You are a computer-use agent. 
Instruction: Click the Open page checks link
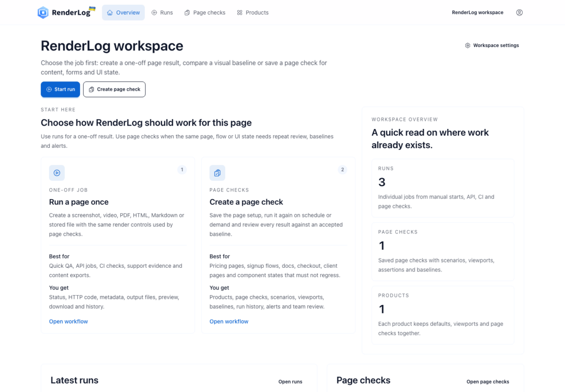pos(488,382)
